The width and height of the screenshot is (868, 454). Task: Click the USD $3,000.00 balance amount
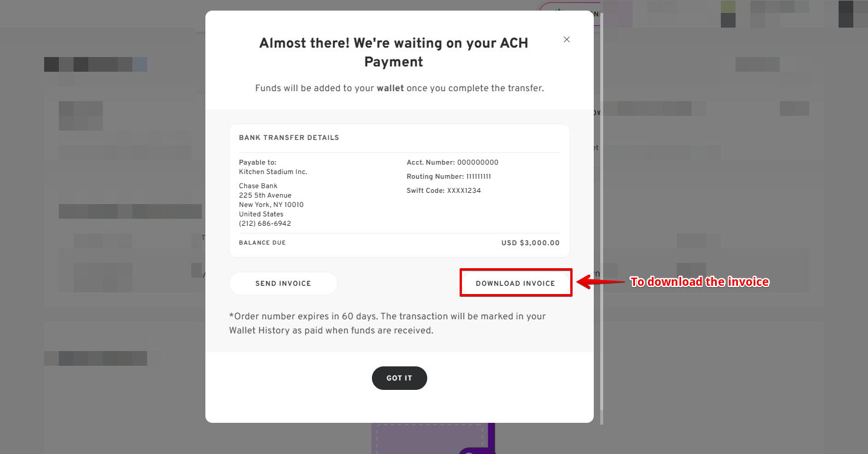click(x=530, y=243)
